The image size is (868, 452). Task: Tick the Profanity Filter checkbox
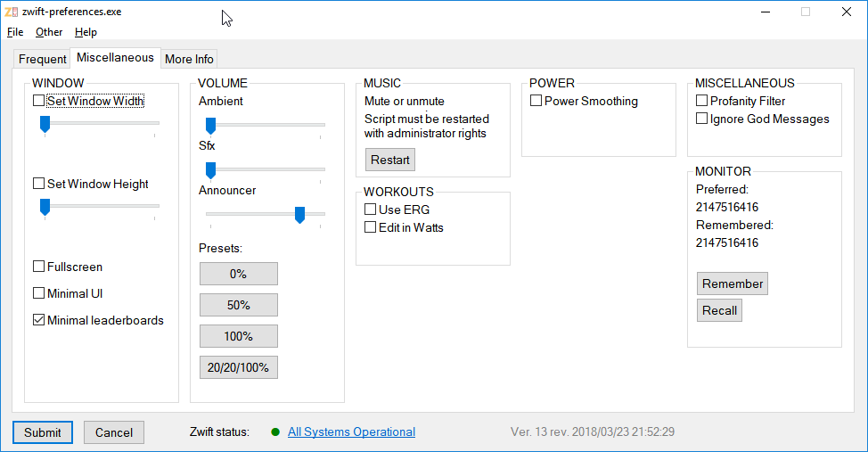click(x=702, y=101)
